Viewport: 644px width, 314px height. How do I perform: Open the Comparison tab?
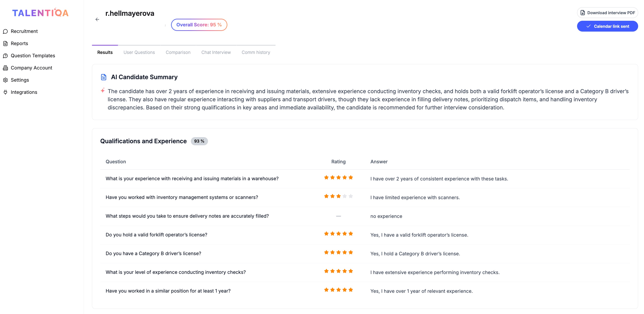coord(178,52)
